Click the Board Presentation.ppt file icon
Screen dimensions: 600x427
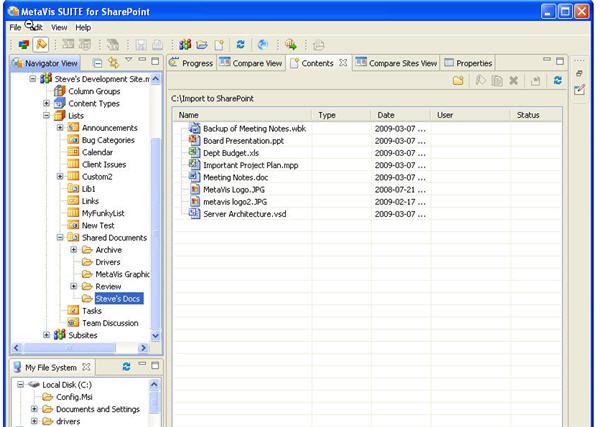[x=194, y=141]
